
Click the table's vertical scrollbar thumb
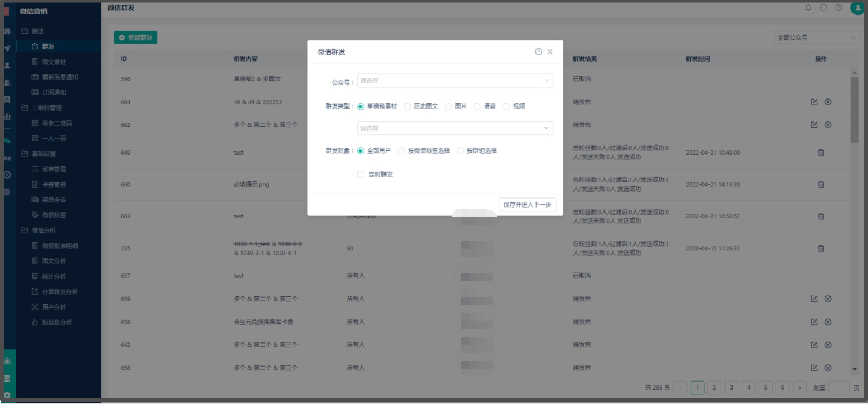(x=855, y=110)
